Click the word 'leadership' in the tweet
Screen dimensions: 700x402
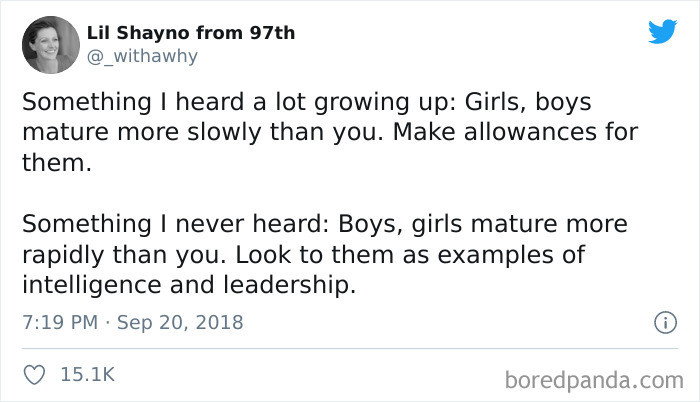(295, 285)
